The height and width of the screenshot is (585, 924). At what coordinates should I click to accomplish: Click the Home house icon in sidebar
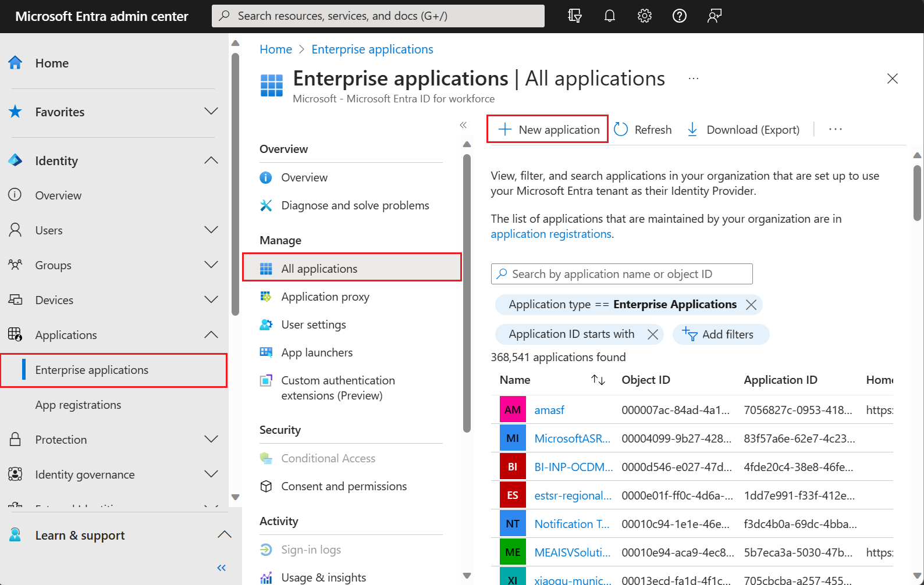pos(15,63)
